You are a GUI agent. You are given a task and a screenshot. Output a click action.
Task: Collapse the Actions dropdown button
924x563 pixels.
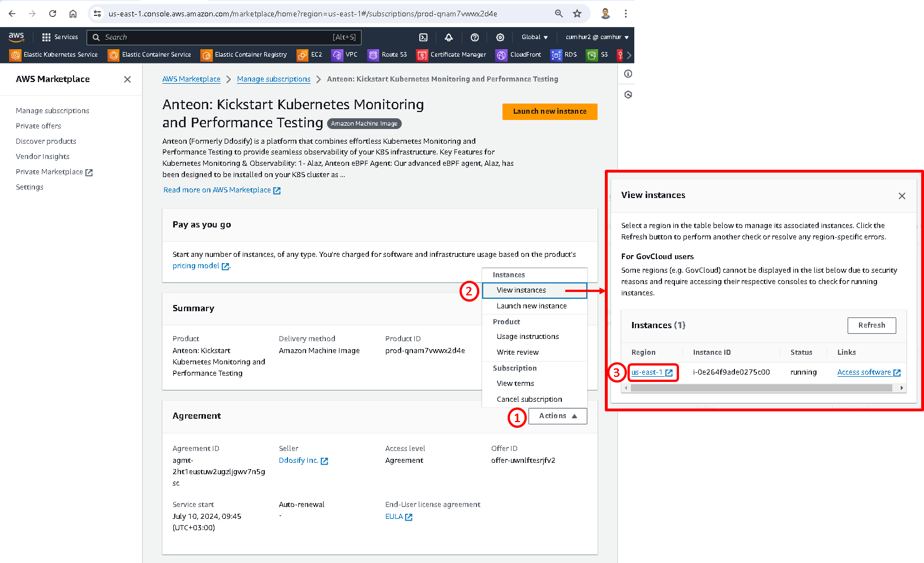pos(557,416)
